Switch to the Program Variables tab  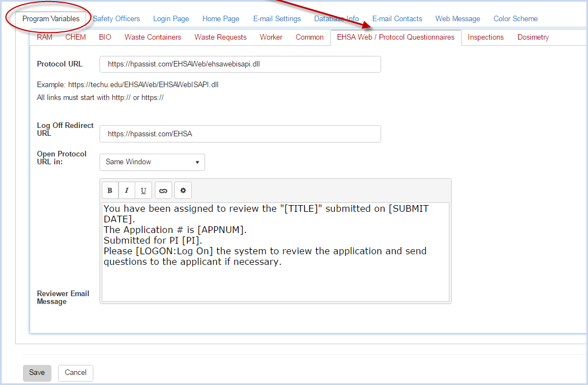tap(51, 19)
